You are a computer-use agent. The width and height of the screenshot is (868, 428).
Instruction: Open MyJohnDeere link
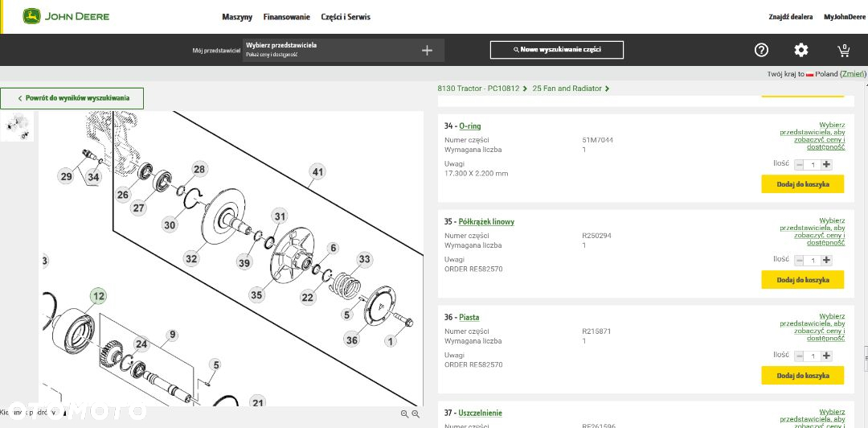point(845,17)
